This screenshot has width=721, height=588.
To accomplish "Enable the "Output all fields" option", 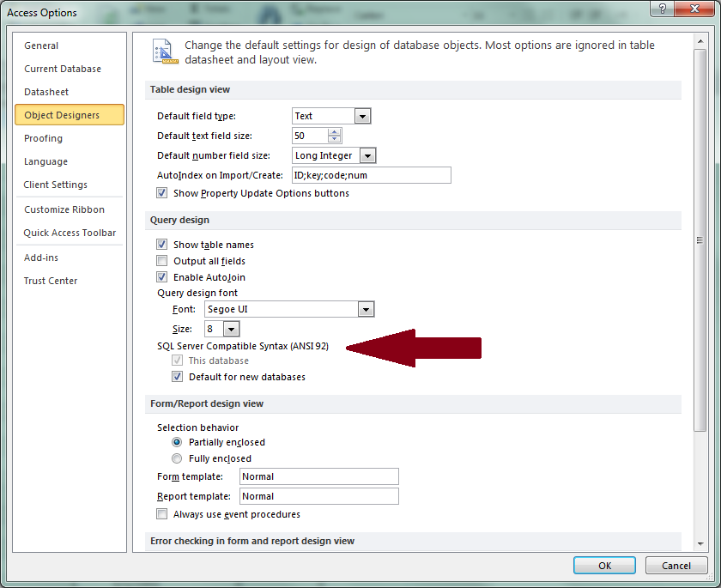I will pyautogui.click(x=161, y=261).
